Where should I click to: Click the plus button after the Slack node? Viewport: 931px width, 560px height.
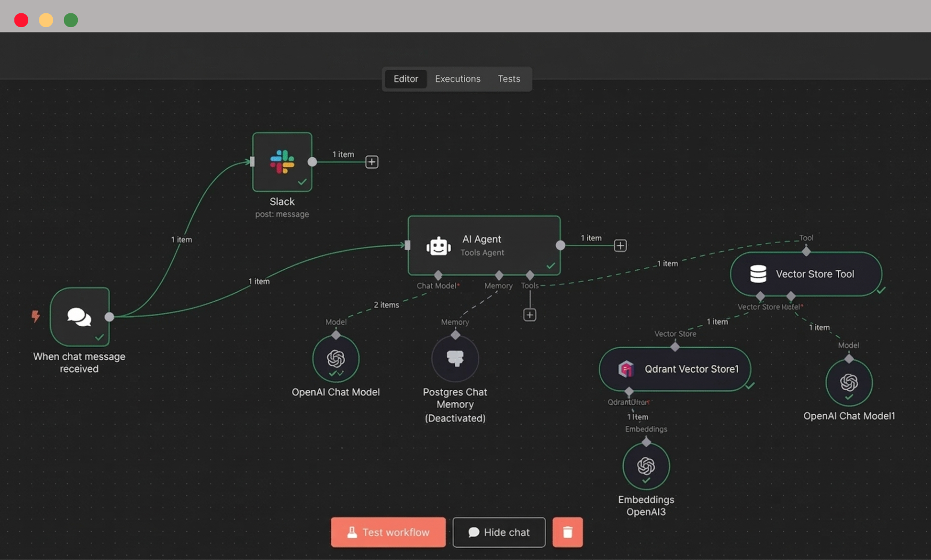(x=371, y=161)
